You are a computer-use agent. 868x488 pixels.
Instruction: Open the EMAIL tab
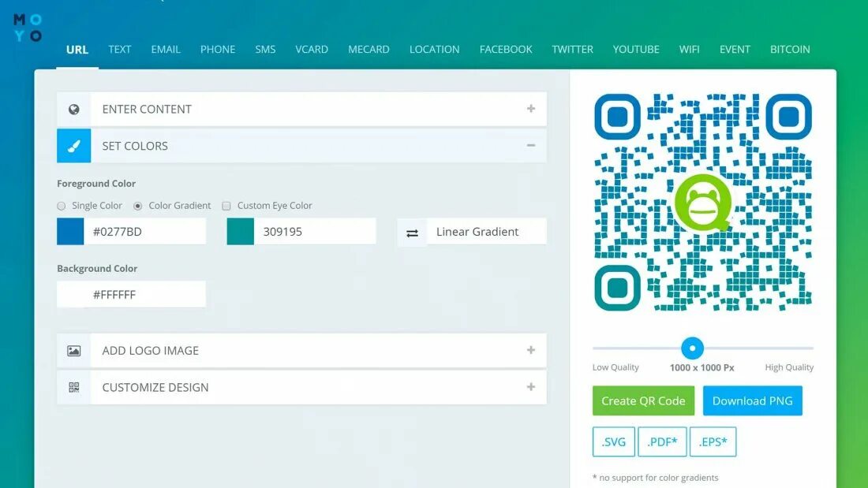pos(166,49)
